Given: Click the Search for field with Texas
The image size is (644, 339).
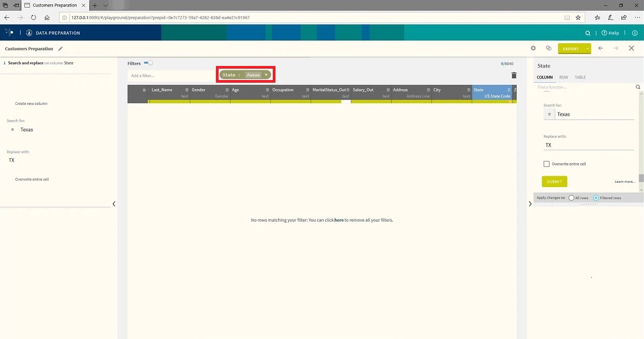Looking at the screenshot, I should point(595,114).
